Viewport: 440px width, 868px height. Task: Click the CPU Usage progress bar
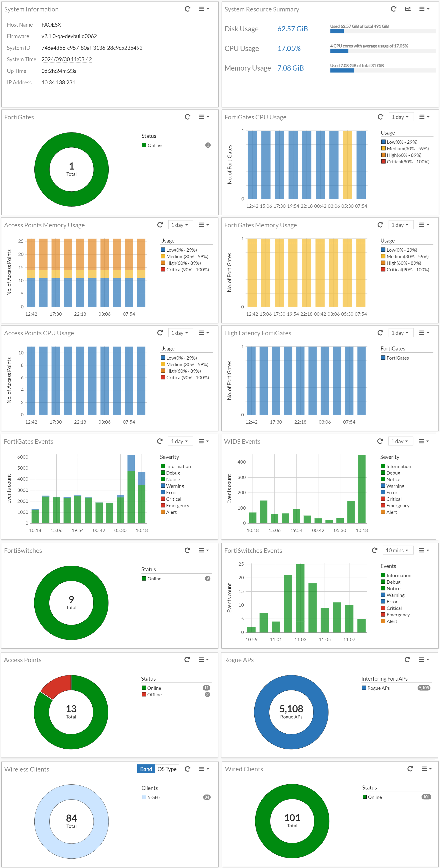[x=383, y=51]
